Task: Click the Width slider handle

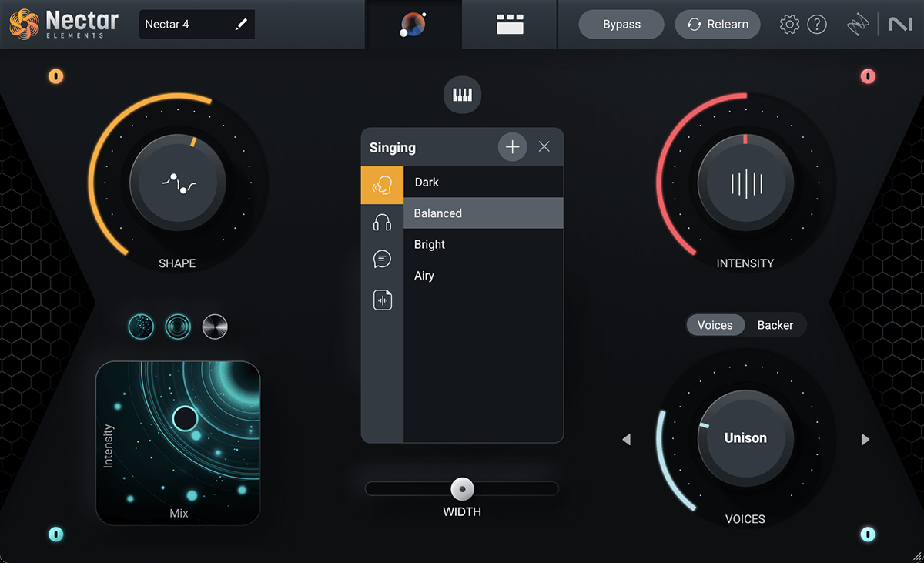Action: pyautogui.click(x=462, y=488)
